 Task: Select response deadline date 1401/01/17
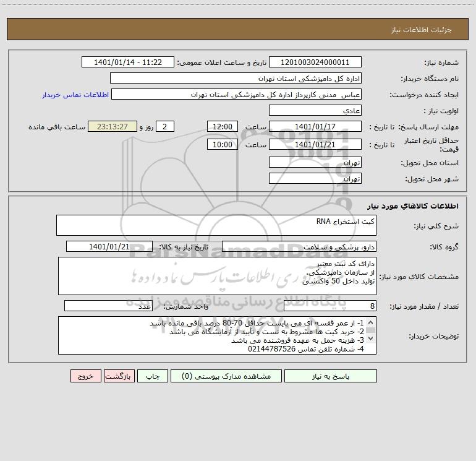315,126
